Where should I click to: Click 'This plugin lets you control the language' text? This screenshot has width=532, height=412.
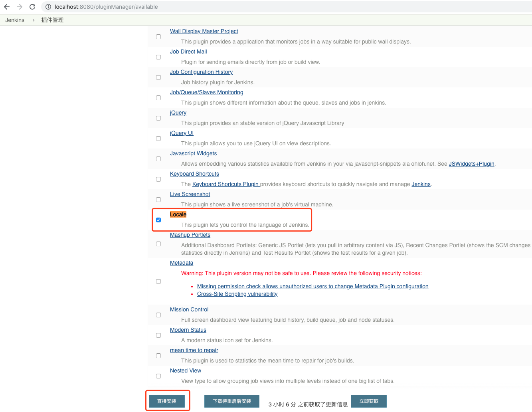245,225
